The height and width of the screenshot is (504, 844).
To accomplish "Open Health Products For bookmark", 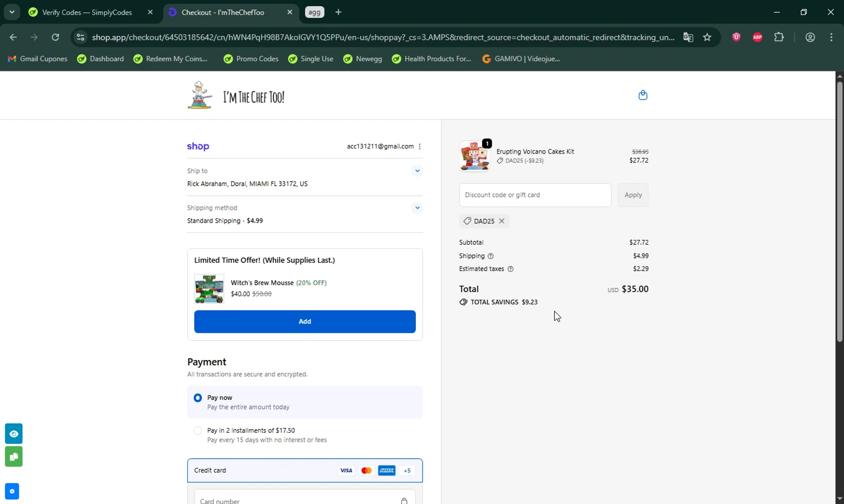I will click(432, 58).
